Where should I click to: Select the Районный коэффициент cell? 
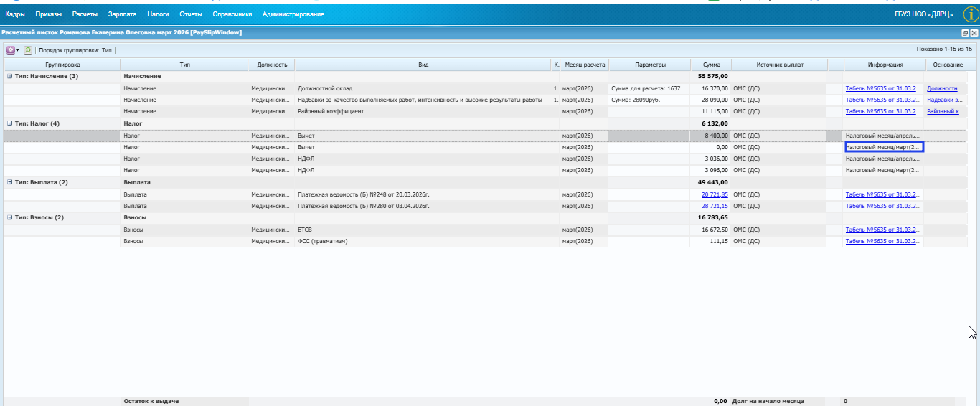(x=423, y=111)
